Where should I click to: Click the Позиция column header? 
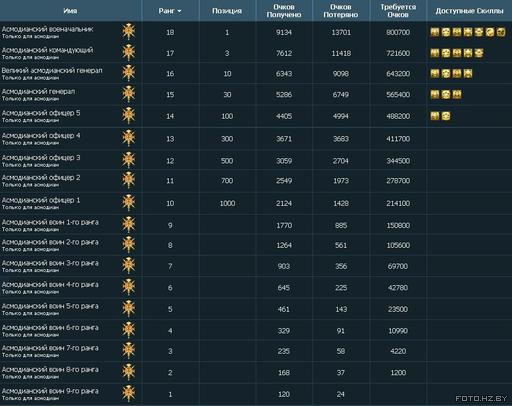(x=227, y=11)
